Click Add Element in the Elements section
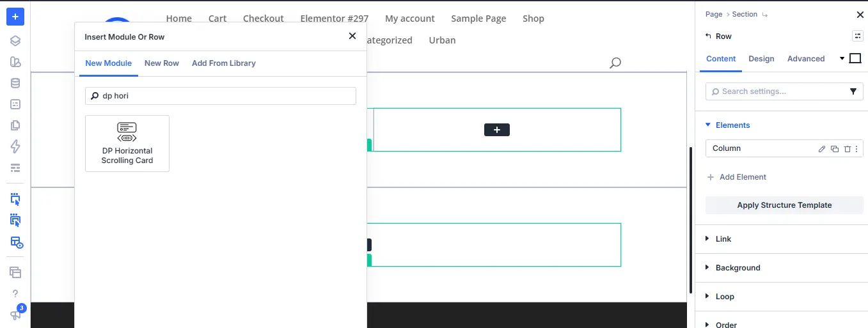 736,177
